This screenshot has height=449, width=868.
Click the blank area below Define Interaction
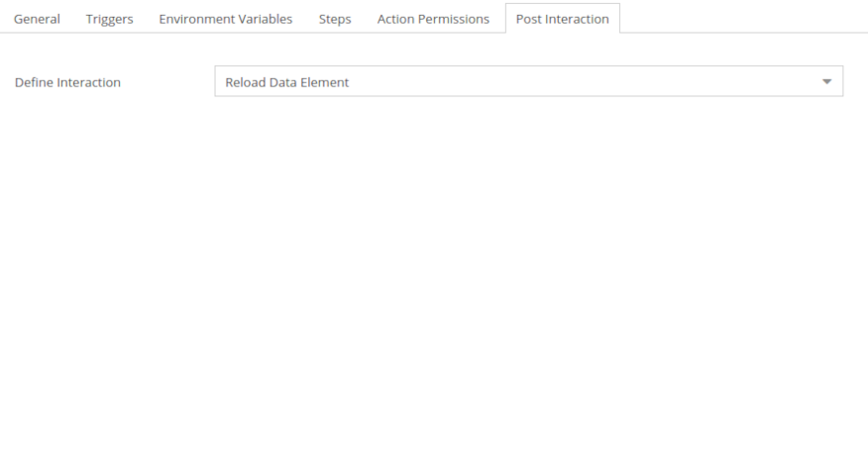(434, 272)
